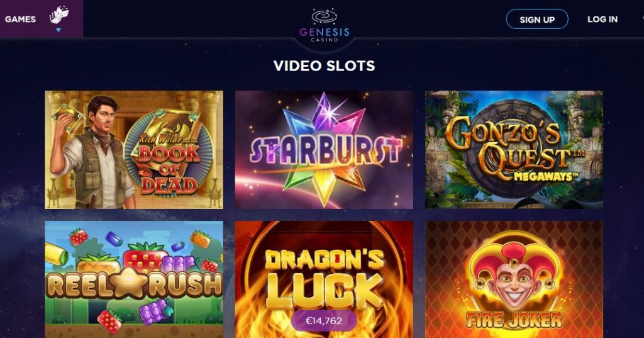Play the Reel Rush slot tile

pos(134,279)
